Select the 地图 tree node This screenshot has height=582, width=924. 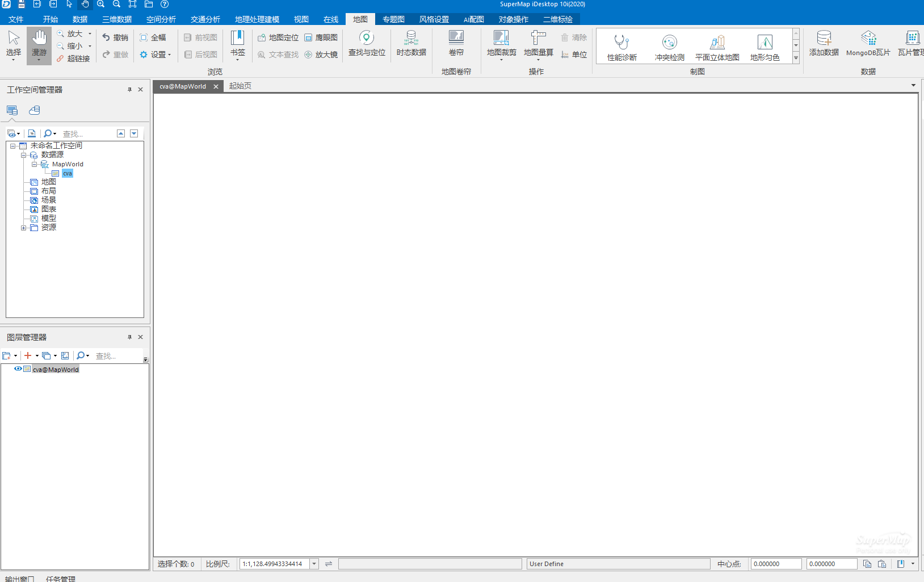[x=49, y=182]
